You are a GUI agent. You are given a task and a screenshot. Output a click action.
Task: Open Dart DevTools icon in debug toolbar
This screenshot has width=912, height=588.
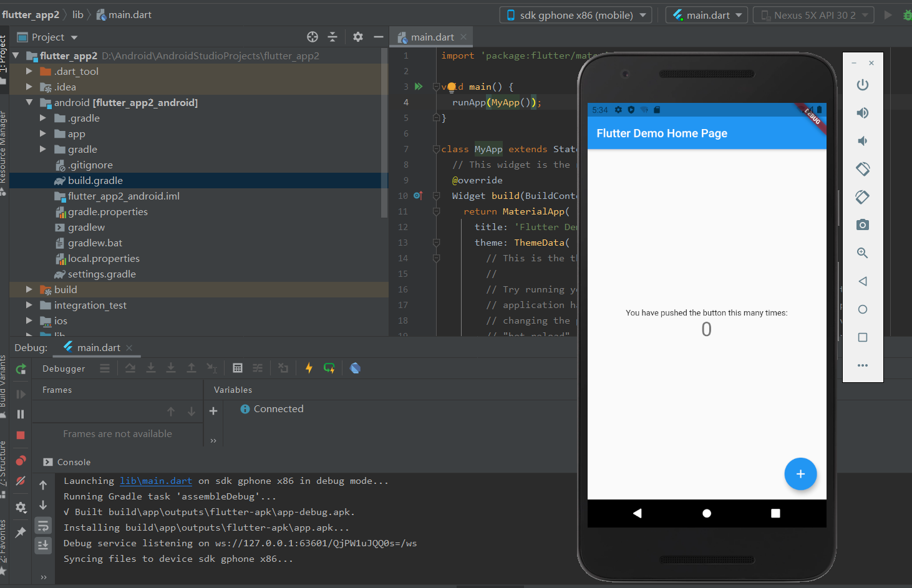[356, 368]
